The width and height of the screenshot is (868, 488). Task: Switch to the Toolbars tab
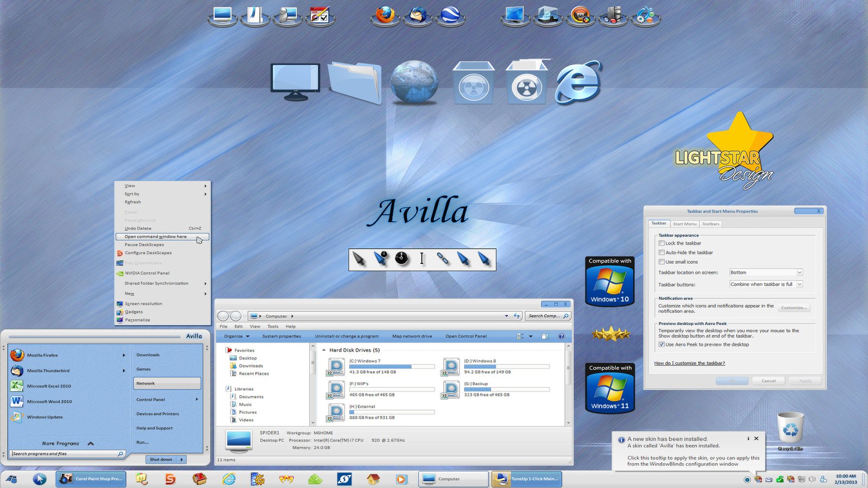point(711,224)
